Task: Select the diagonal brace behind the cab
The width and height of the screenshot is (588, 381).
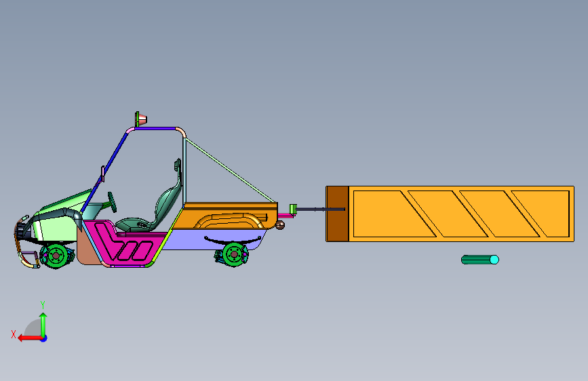Action: [x=230, y=170]
